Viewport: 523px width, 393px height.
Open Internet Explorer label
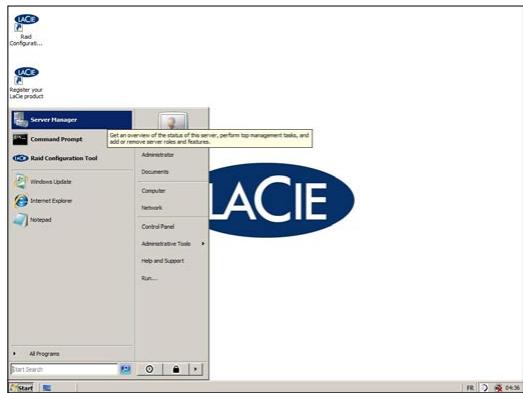(x=51, y=201)
